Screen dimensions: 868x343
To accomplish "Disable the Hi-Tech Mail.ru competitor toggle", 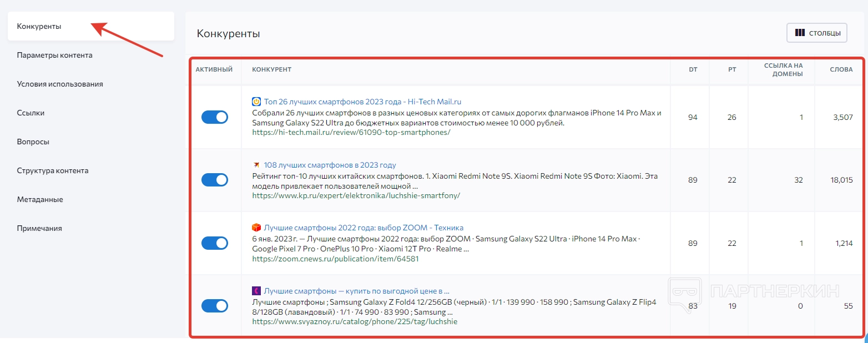I will point(215,117).
